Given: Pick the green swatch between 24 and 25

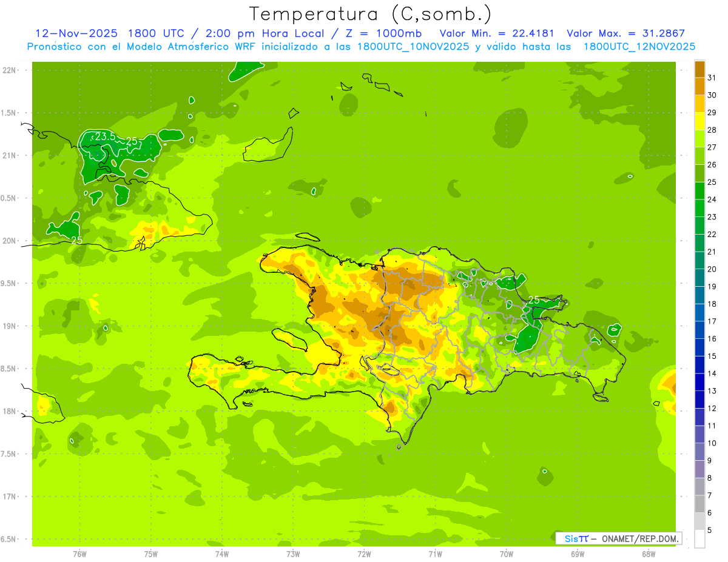Looking at the screenshot, I should (x=699, y=190).
